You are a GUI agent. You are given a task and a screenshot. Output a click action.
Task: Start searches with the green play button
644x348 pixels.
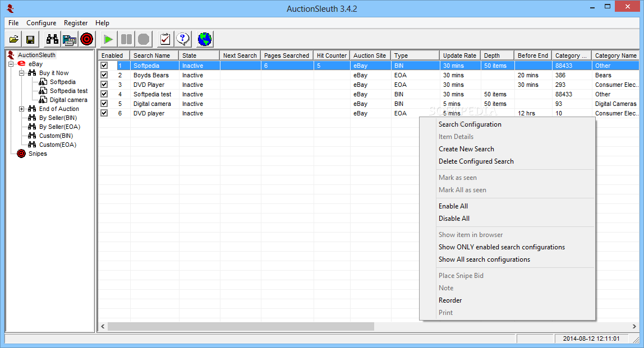(108, 39)
